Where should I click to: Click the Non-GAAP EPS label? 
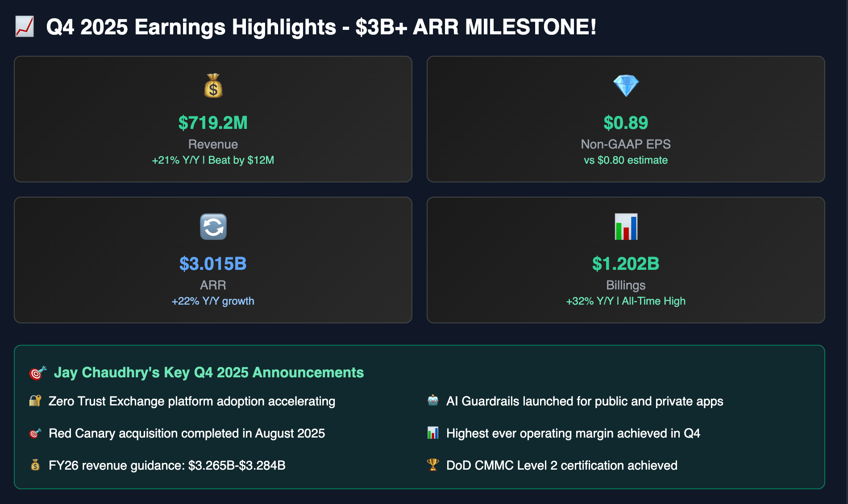click(x=626, y=144)
